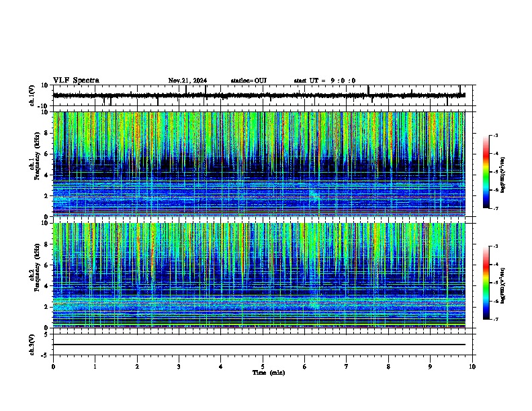532x411 pixels.
Task: Click the ch.2 'Frequency (kHz)' axis label
Action: click(37, 267)
